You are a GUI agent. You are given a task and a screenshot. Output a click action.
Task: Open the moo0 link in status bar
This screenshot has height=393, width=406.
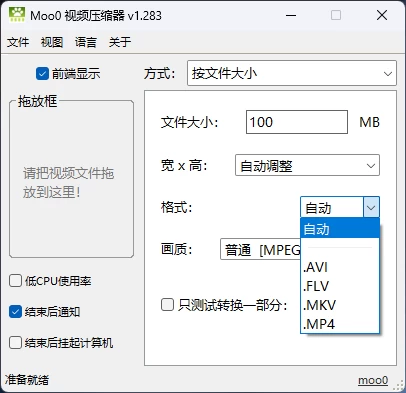click(x=373, y=380)
